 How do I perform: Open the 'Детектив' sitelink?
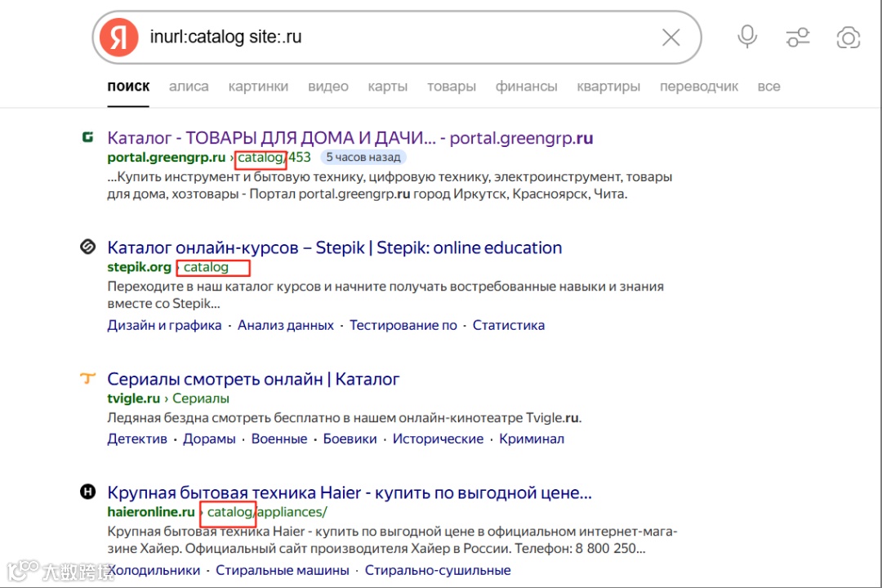pyautogui.click(x=137, y=439)
